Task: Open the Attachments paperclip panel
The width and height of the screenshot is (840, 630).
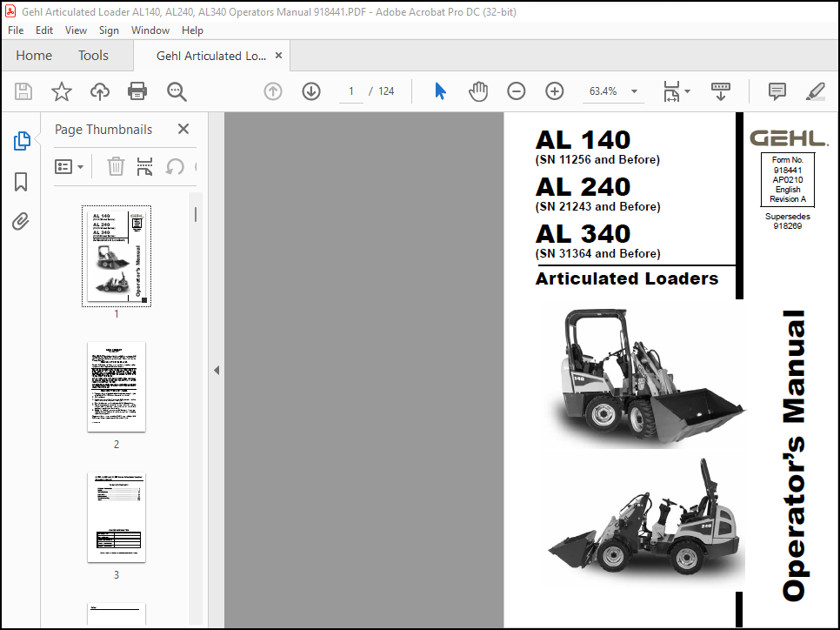Action: coord(20,221)
